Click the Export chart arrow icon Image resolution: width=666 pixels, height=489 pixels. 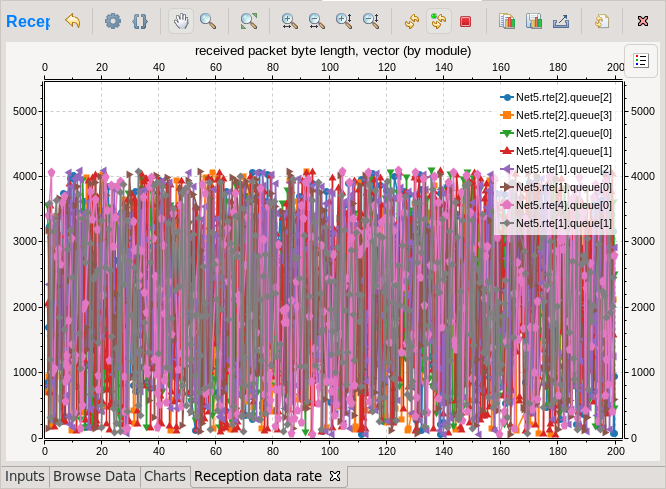coord(561,21)
